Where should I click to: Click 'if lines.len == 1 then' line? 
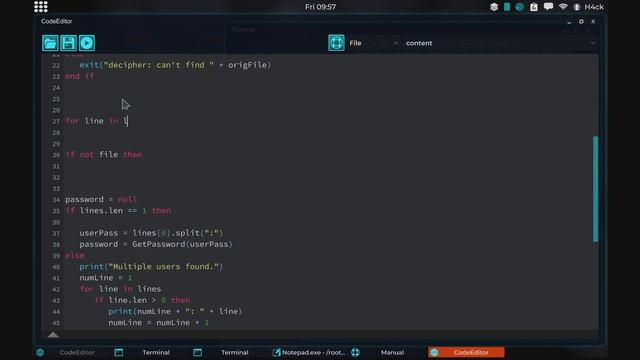click(118, 211)
